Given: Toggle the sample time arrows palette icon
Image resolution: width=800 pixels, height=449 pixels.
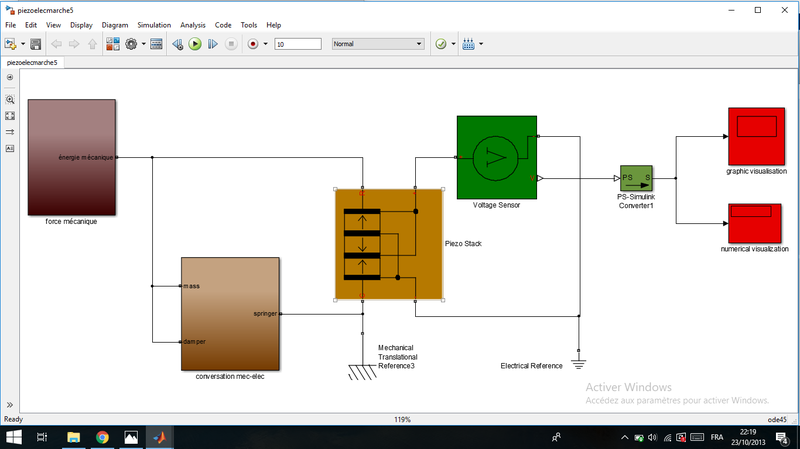Looking at the screenshot, I should (10, 132).
